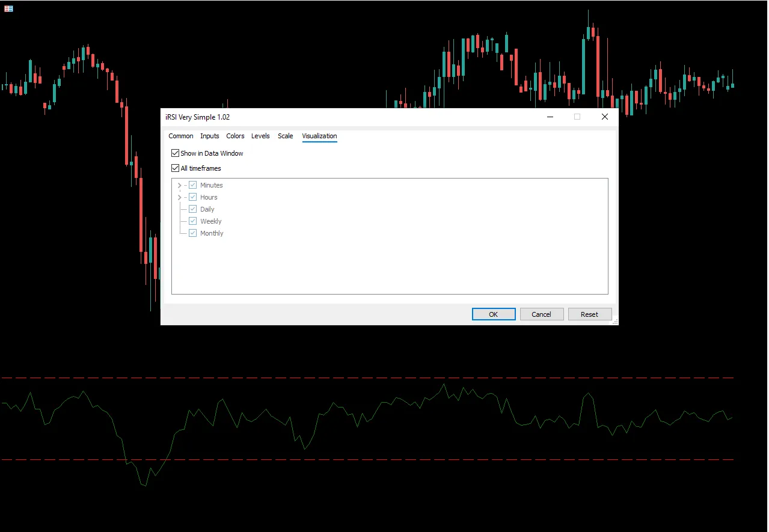Select the Hours label in tree
The width and height of the screenshot is (769, 532).
click(x=209, y=197)
